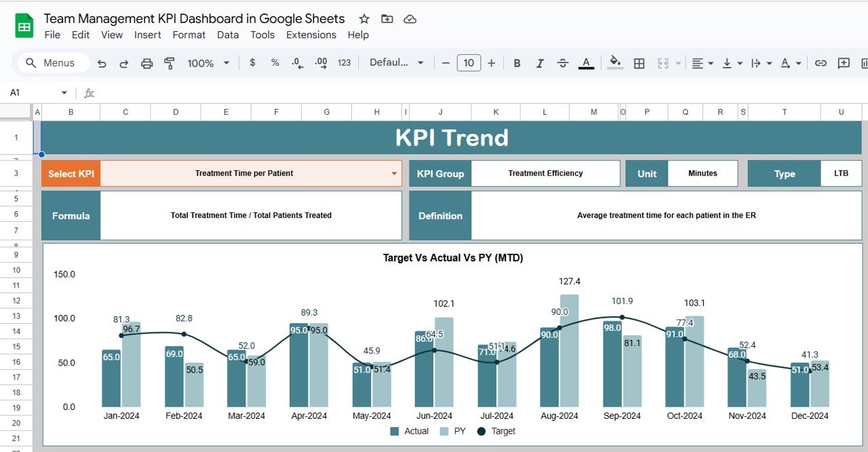Toggle italic formatting

(x=540, y=62)
